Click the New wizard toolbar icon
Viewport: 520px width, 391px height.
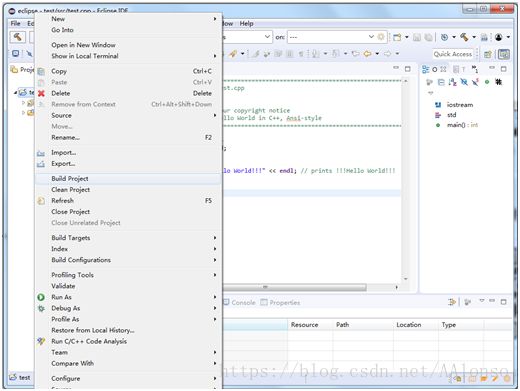click(x=397, y=37)
